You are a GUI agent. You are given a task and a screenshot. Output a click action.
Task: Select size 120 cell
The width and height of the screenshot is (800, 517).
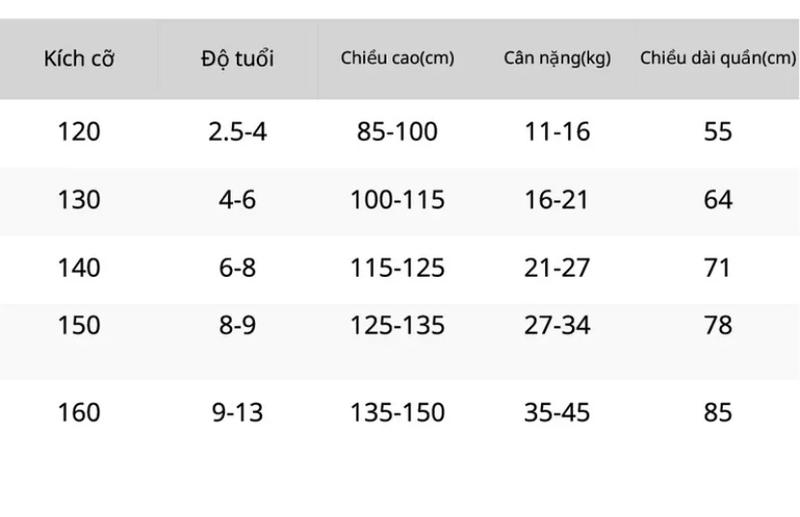pyautogui.click(x=79, y=132)
